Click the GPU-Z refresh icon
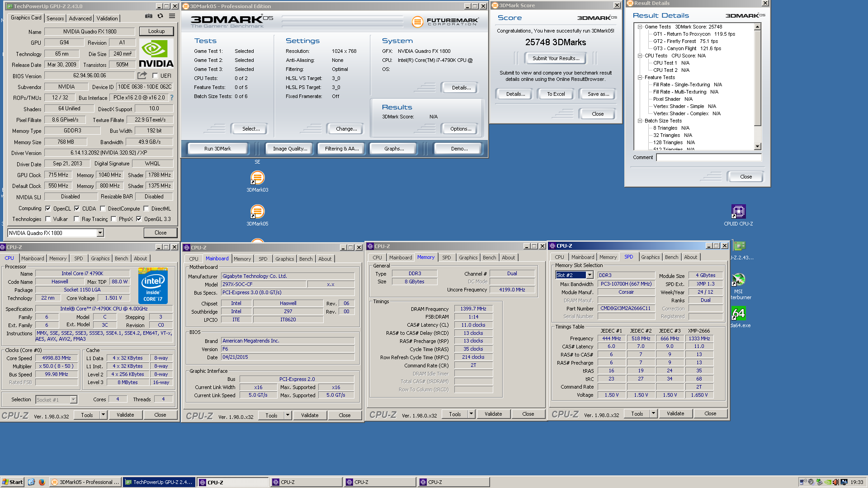The height and width of the screenshot is (488, 868). pyautogui.click(x=160, y=16)
